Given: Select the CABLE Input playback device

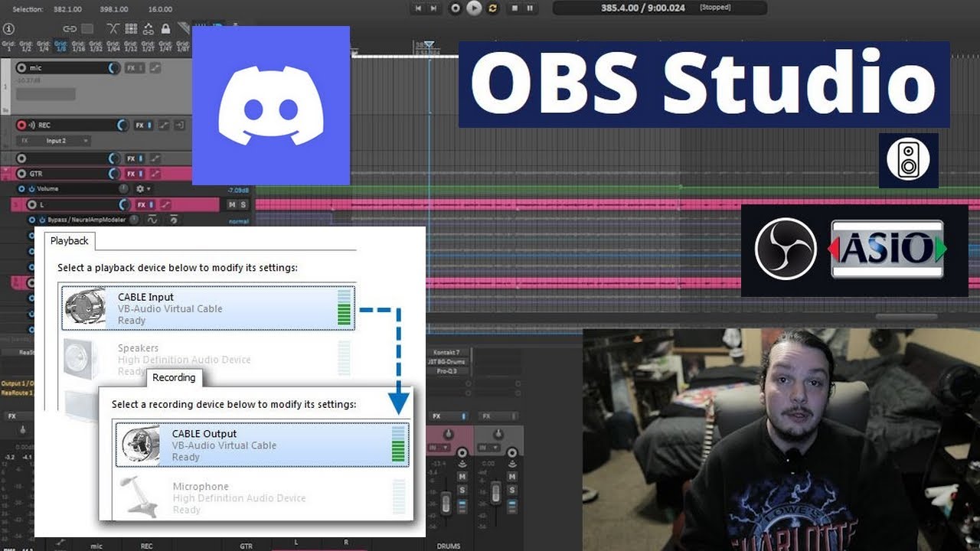Looking at the screenshot, I should coord(207,308).
